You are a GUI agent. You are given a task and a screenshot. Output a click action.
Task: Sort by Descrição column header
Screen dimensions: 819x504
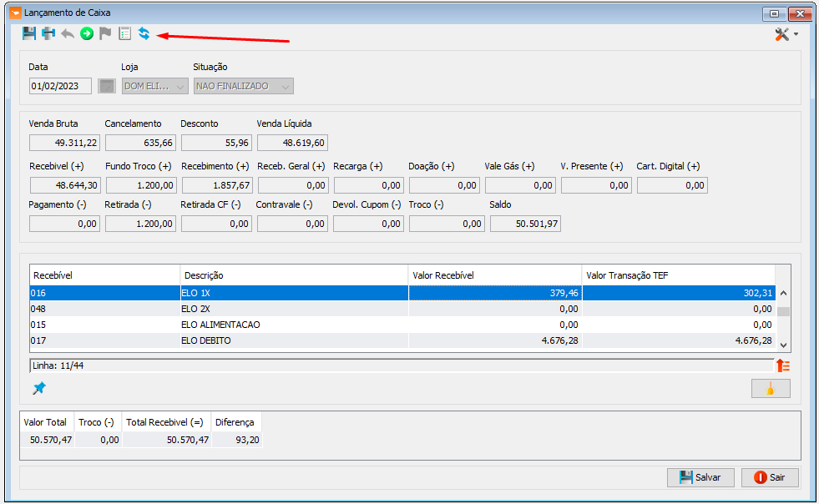(294, 275)
